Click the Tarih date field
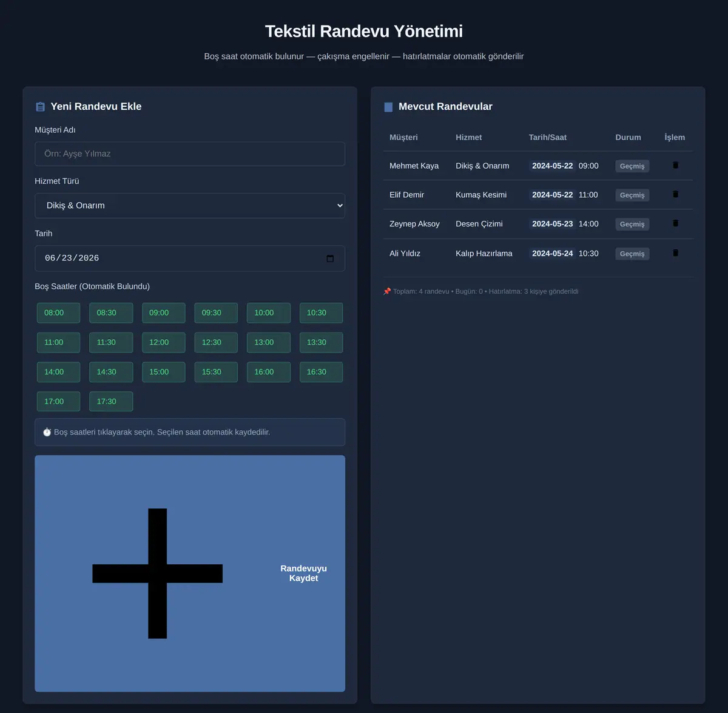The width and height of the screenshot is (728, 713). pos(190,259)
